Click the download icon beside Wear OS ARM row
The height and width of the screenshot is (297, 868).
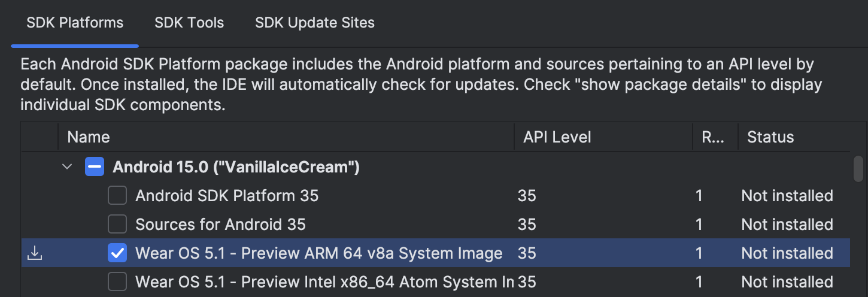[35, 254]
